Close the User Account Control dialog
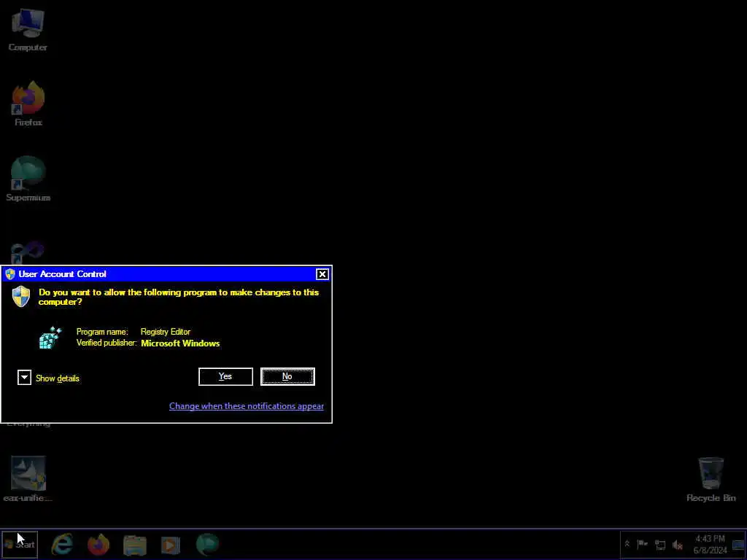The image size is (747, 560). [322, 274]
